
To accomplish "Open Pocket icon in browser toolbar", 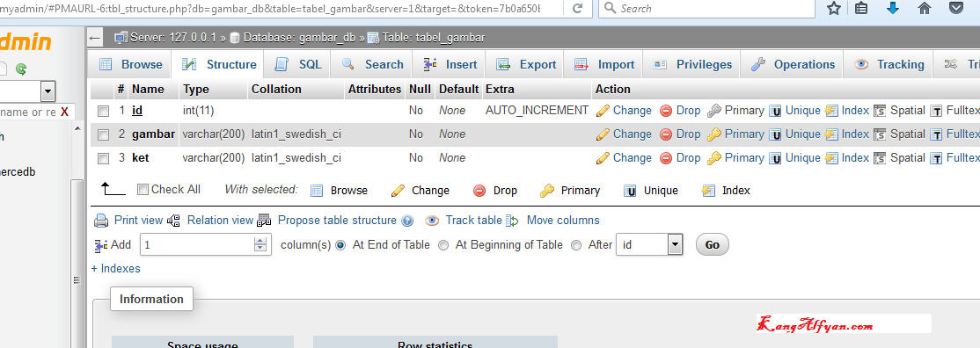I will pyautogui.click(x=955, y=8).
